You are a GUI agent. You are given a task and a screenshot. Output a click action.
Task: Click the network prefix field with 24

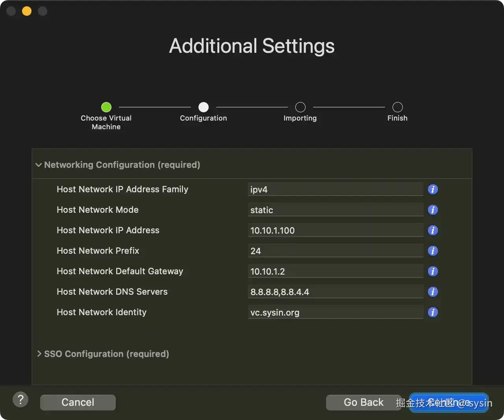[335, 251]
